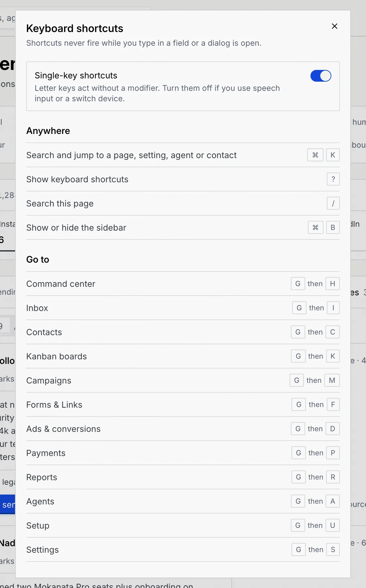Click the G key cap in Campaigns row
Viewport: 366px width, 588px height.
[296, 380]
